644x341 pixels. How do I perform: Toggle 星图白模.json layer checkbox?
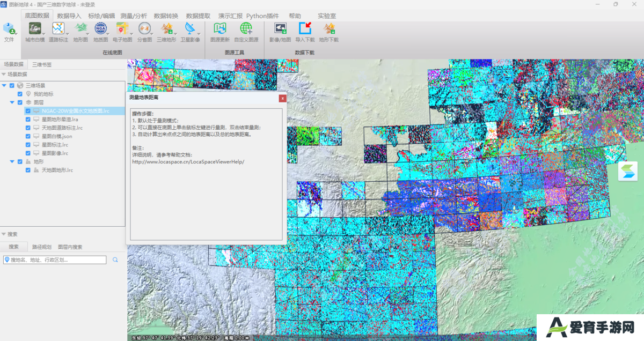coord(28,136)
